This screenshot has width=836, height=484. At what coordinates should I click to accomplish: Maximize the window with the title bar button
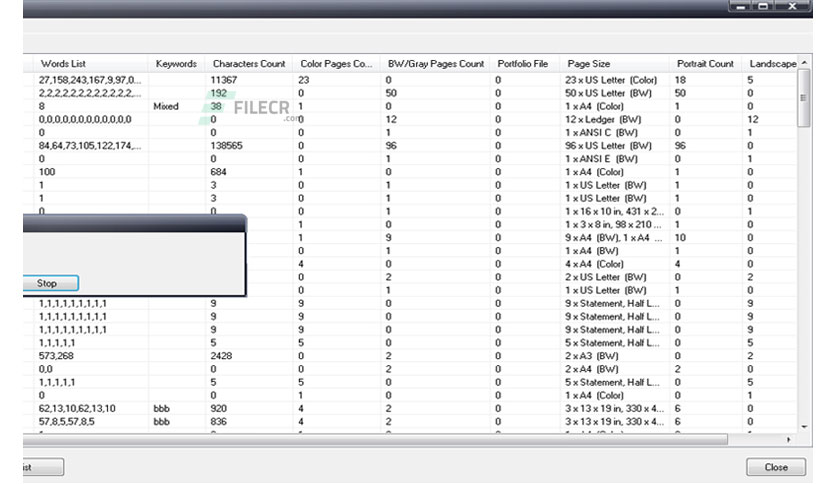click(x=763, y=6)
